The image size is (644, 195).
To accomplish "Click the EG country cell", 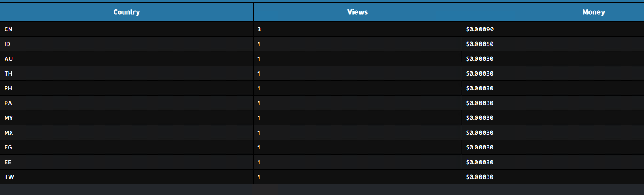I will pyautogui.click(x=8, y=147).
